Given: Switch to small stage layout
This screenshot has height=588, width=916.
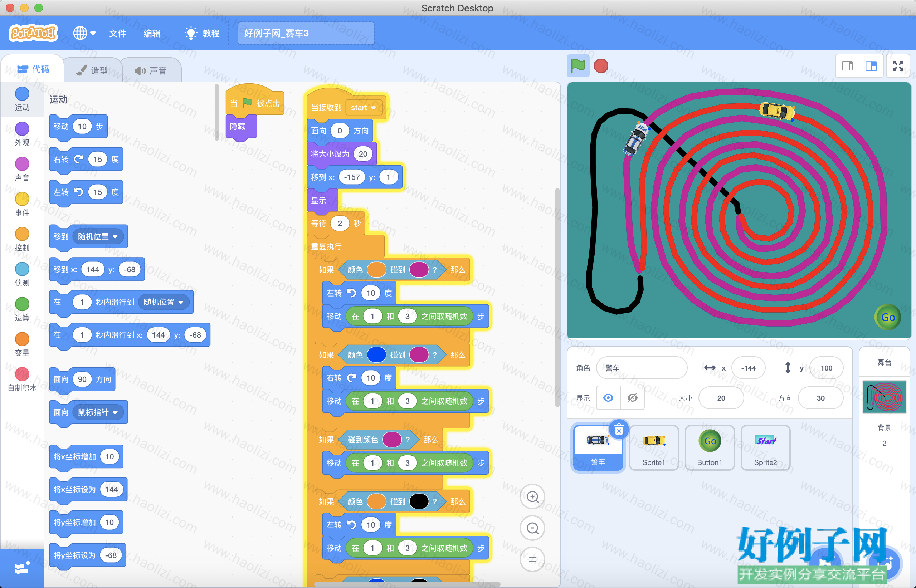Looking at the screenshot, I should point(847,66).
